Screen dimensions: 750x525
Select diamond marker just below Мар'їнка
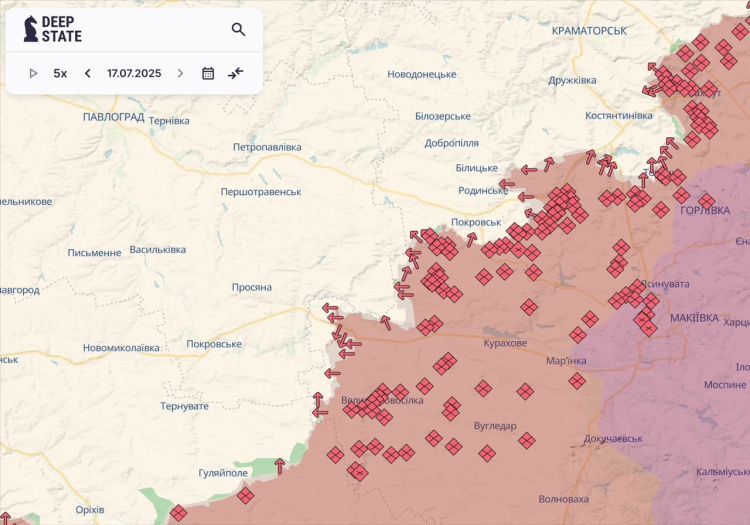(x=577, y=381)
